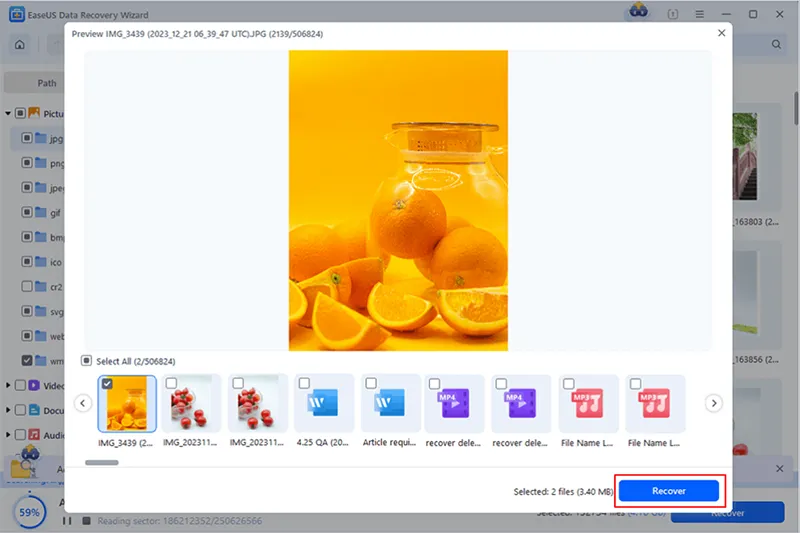Toggle the png folder checkbox
800x533 pixels.
coord(27,163)
